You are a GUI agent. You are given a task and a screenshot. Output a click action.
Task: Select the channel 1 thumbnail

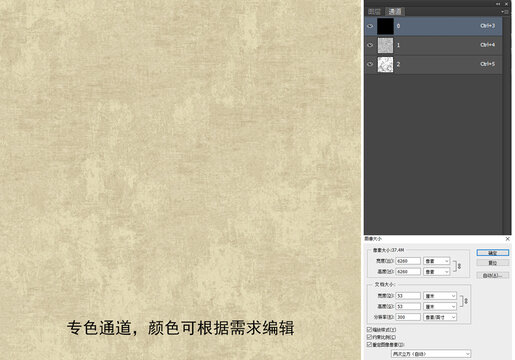coord(385,45)
